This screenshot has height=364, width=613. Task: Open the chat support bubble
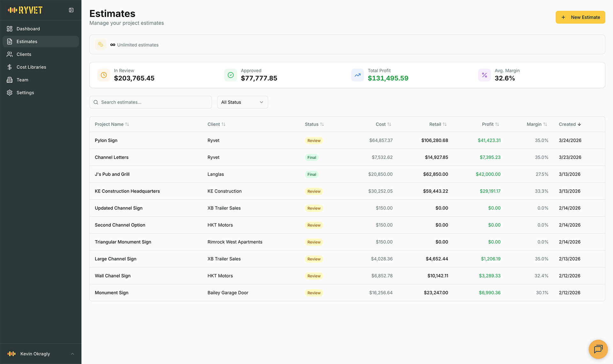pyautogui.click(x=598, y=349)
